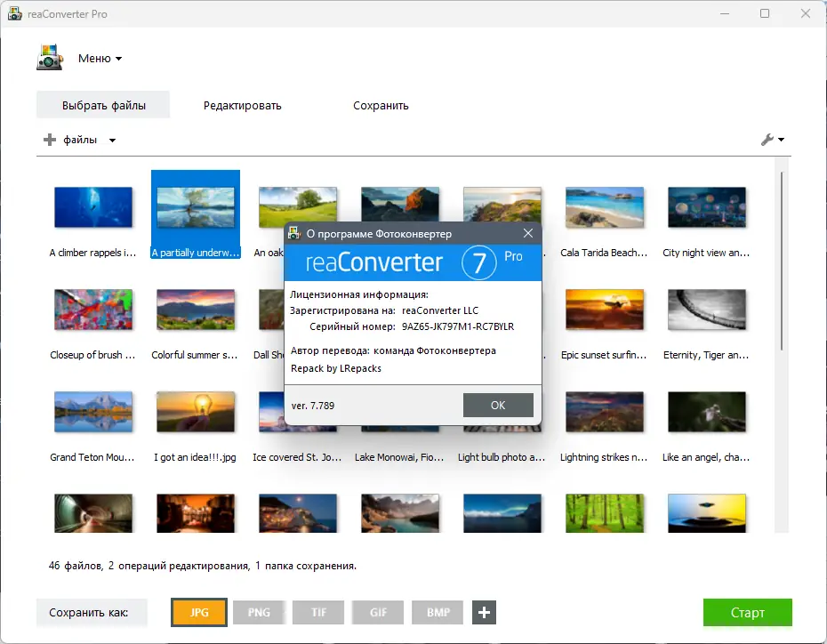Click the title bar reaConverter Pro icon
Screen dimensions: 827x644
pyautogui.click(x=14, y=13)
